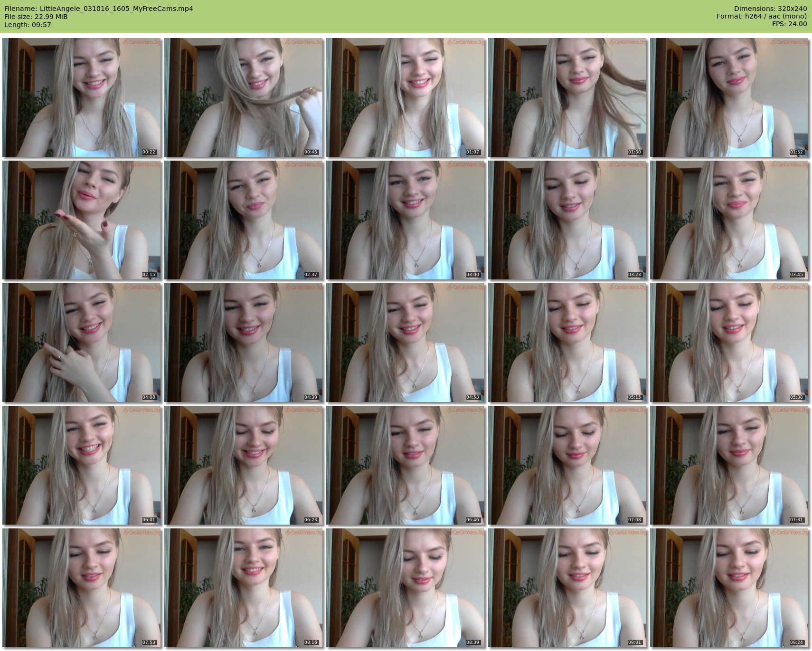The width and height of the screenshot is (812, 651).
Task: Select the 02:15 hand gesture thumbnail
Action: click(x=82, y=220)
